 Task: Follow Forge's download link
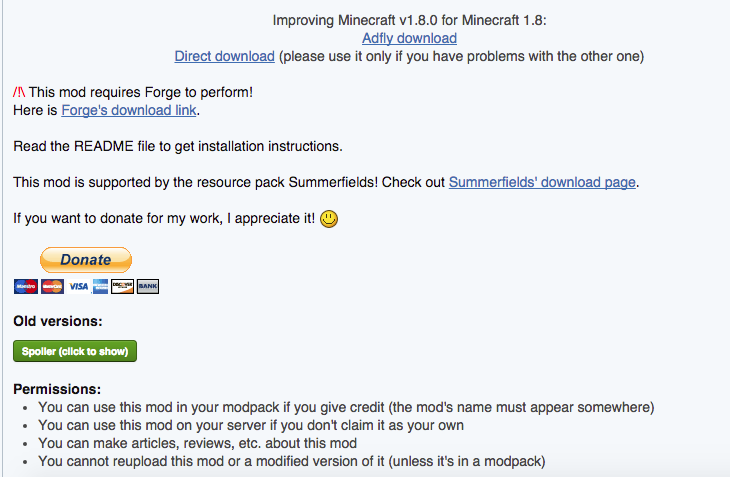(128, 110)
